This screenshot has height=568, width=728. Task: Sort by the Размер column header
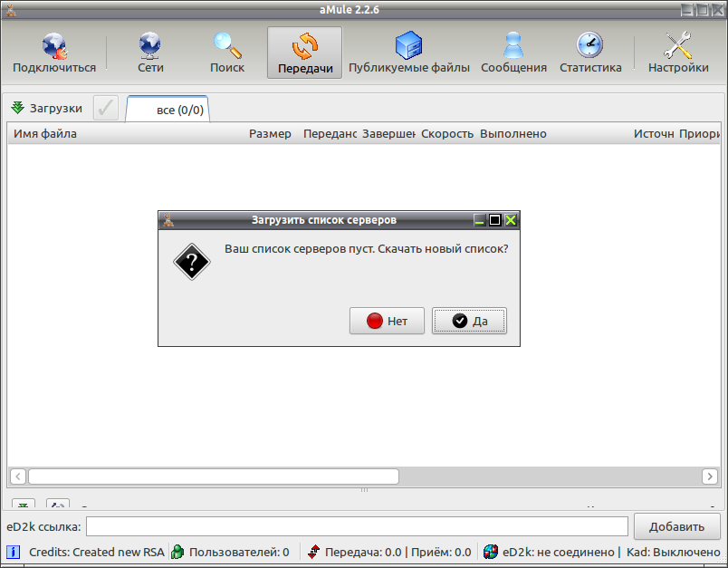click(x=270, y=134)
